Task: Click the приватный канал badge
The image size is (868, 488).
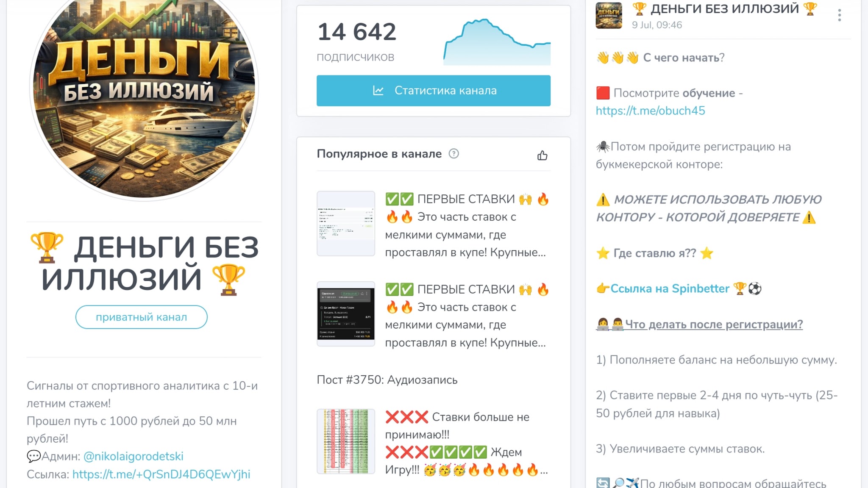Action: pos(141,317)
